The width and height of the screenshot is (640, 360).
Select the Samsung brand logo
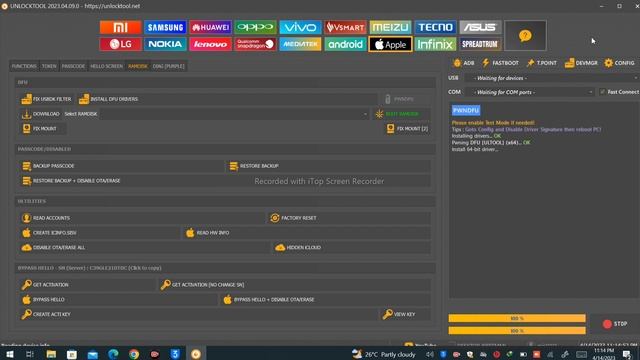coord(165,27)
